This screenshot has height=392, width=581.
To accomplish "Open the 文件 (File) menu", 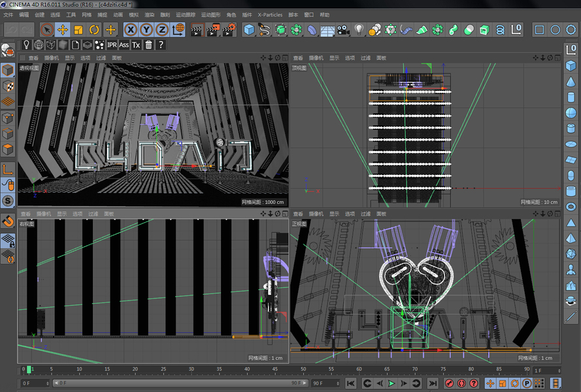I will coord(8,15).
